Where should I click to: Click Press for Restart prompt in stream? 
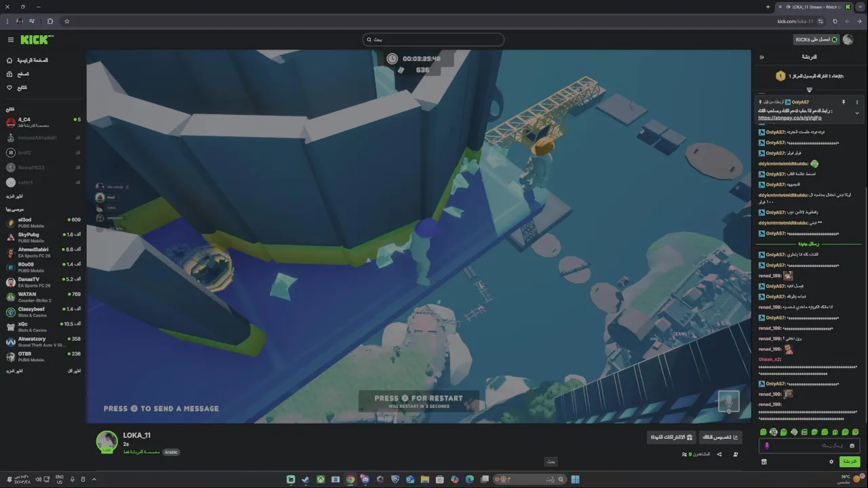point(418,401)
